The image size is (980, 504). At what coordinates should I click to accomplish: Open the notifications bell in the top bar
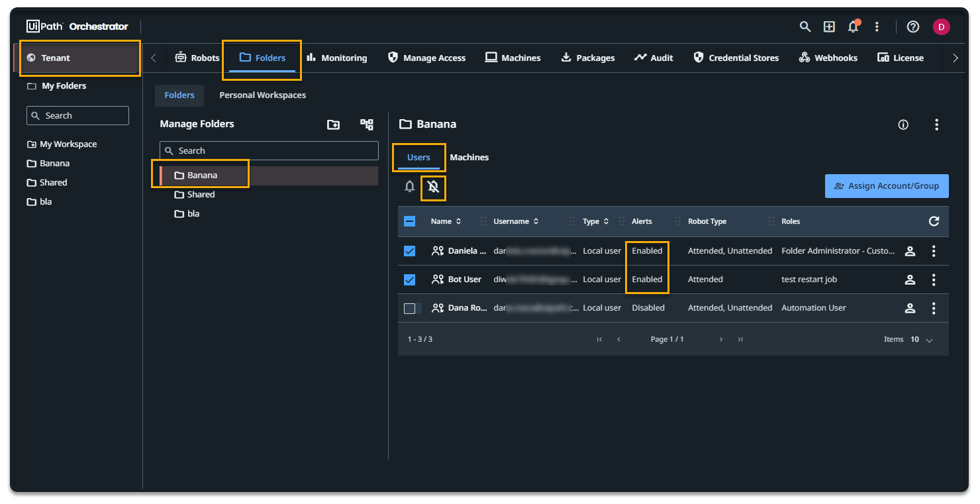[x=853, y=26]
